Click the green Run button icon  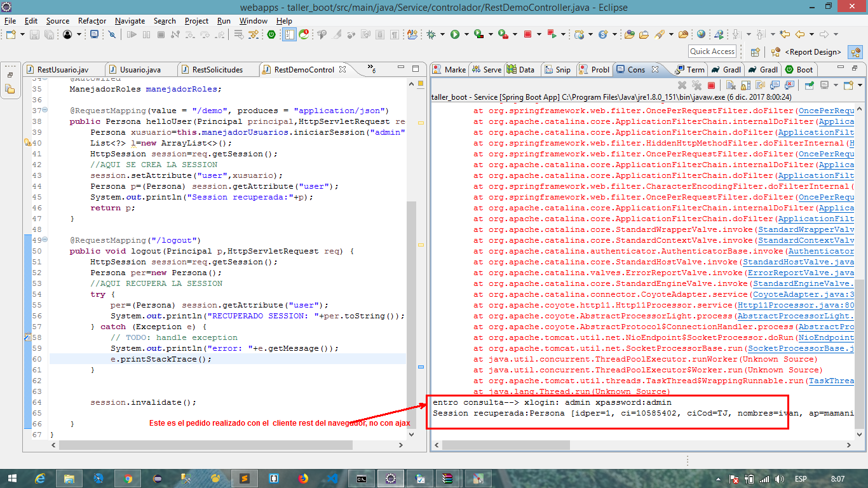click(x=455, y=34)
